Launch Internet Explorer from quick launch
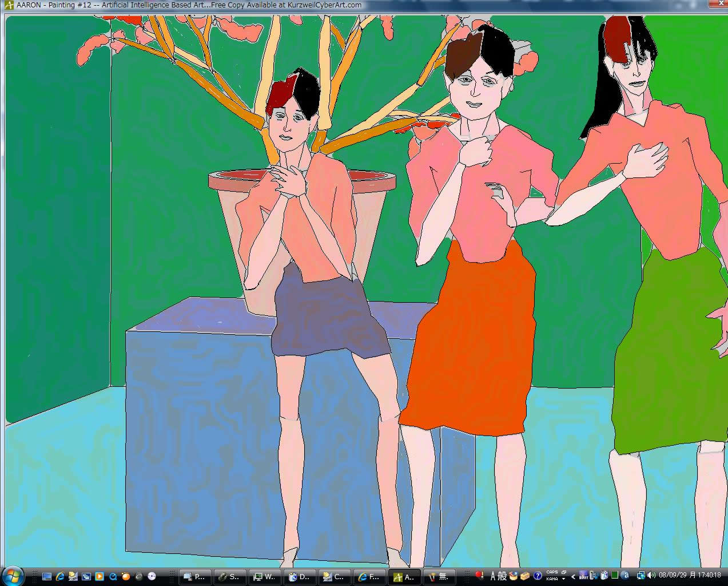Image resolution: width=728 pixels, height=586 pixels. (x=59, y=576)
